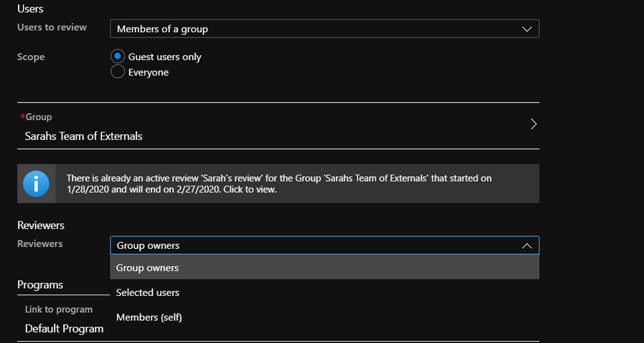
Task: Click the Members of a group combo box text
Action: [x=162, y=29]
